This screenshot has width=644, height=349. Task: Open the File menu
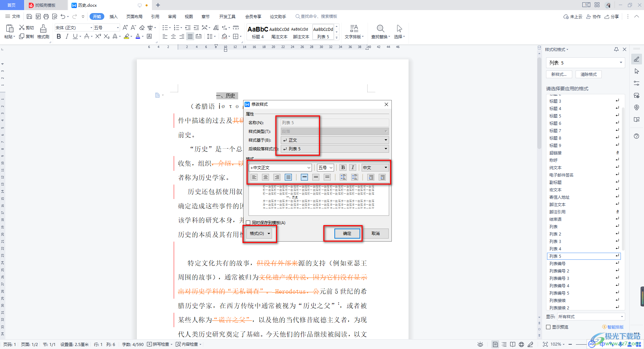[x=13, y=16]
